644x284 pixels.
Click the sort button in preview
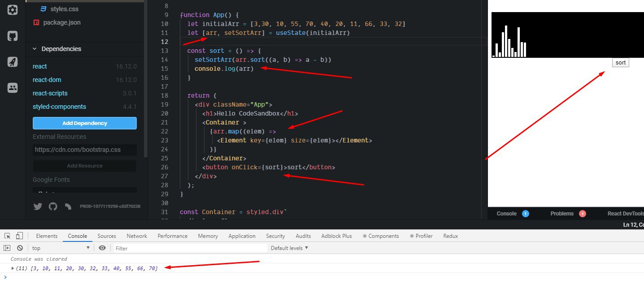[x=621, y=63]
